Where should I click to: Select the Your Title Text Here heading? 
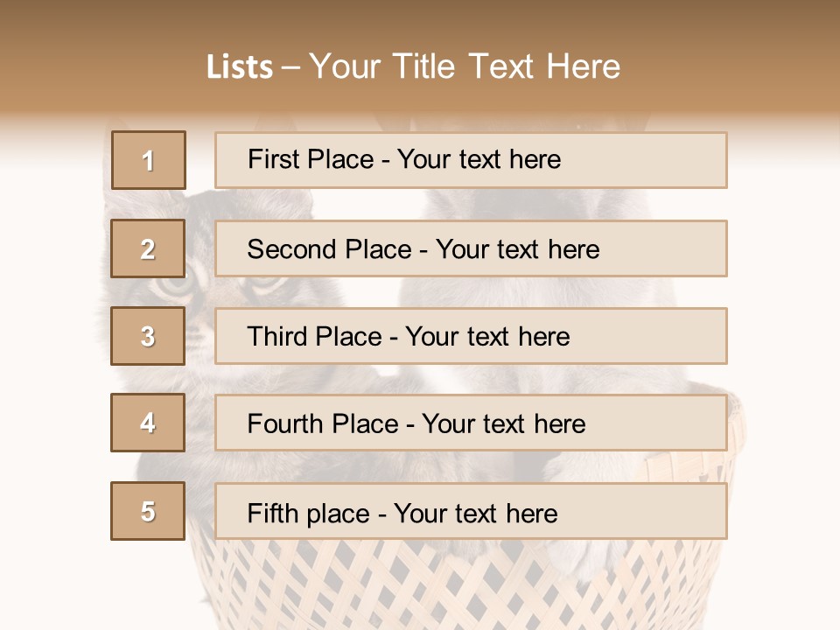pyautogui.click(x=465, y=66)
